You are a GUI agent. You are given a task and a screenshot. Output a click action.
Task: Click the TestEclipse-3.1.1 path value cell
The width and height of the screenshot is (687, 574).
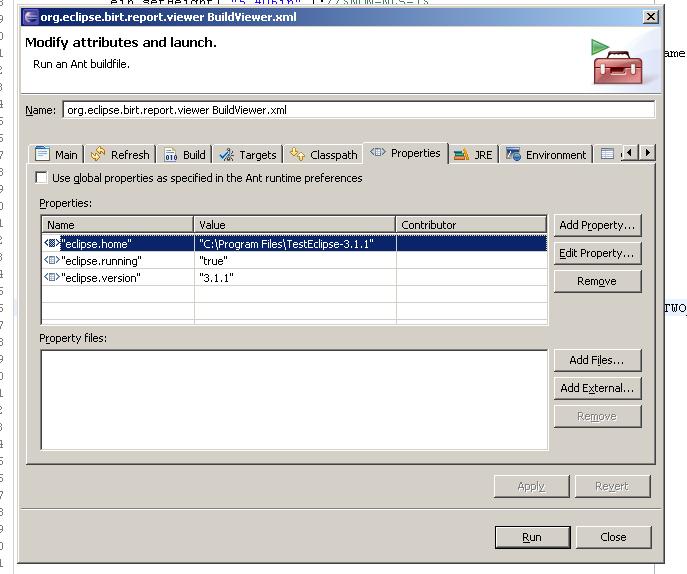click(295, 244)
